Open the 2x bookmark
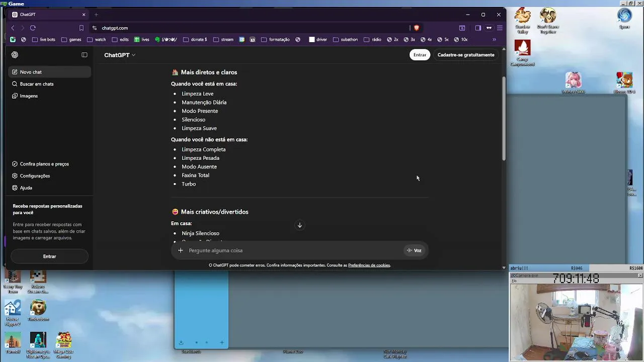Image resolution: width=644 pixels, height=362 pixels. point(392,40)
